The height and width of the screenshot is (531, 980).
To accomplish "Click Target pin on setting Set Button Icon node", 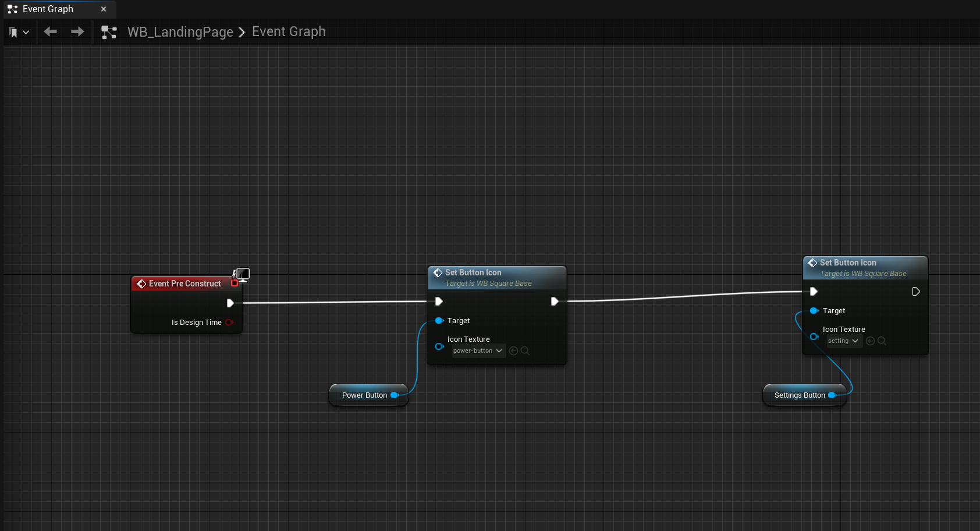I will (814, 310).
